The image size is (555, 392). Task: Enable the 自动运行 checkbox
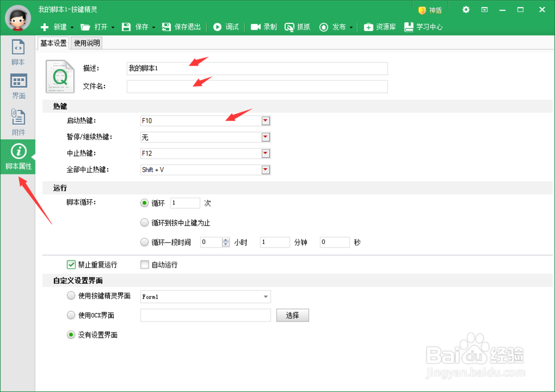click(x=144, y=264)
